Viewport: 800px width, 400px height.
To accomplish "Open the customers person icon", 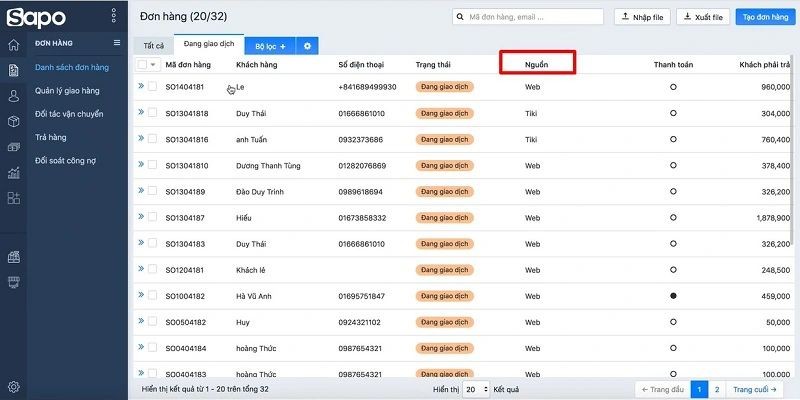I will click(x=14, y=96).
